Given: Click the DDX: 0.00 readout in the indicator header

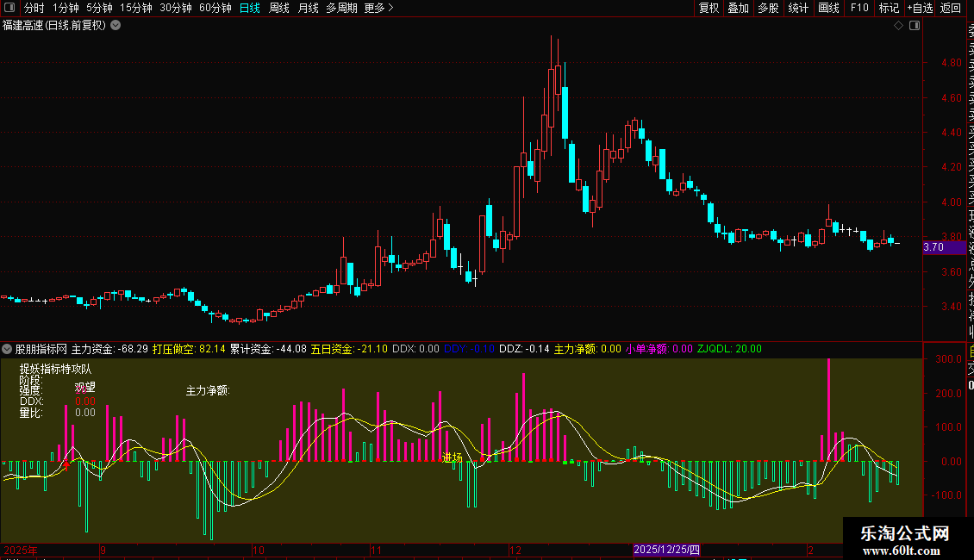Looking at the screenshot, I should coord(415,349).
